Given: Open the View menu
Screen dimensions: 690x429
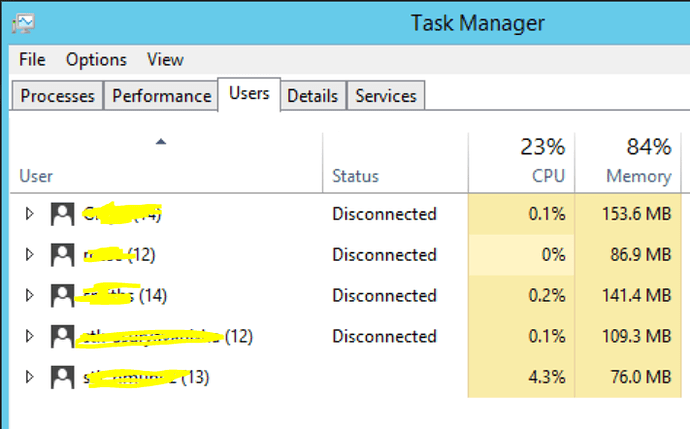Looking at the screenshot, I should click(165, 59).
